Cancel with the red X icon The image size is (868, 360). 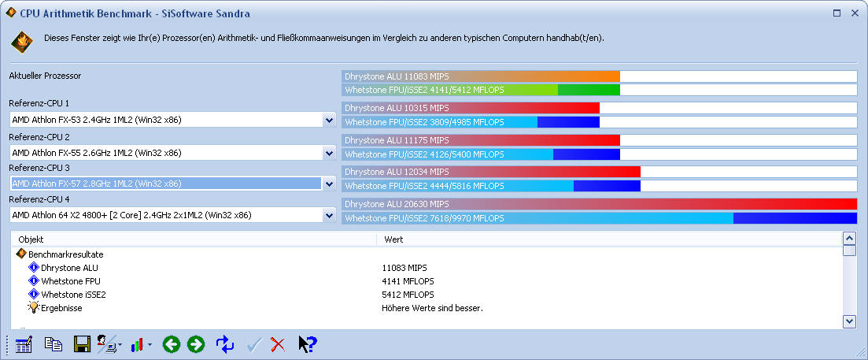point(278,345)
